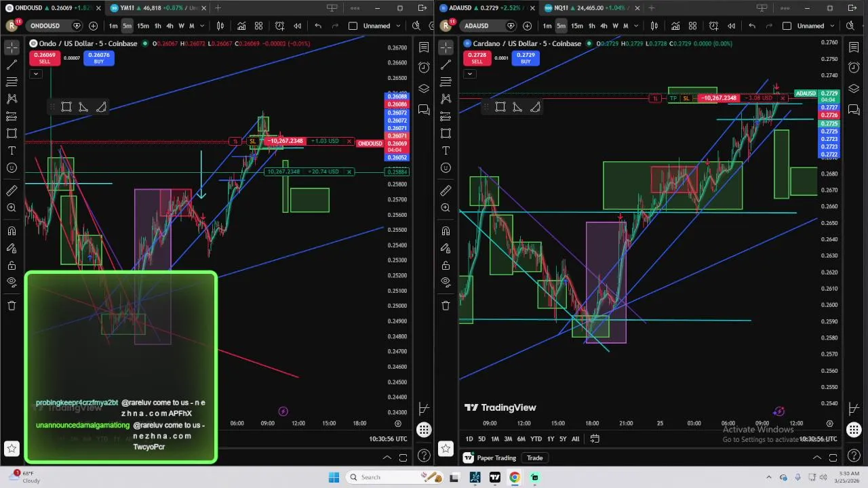868x488 pixels.
Task: Create alert from ADAUSD top toolbar
Action: pyautogui.click(x=713, y=26)
